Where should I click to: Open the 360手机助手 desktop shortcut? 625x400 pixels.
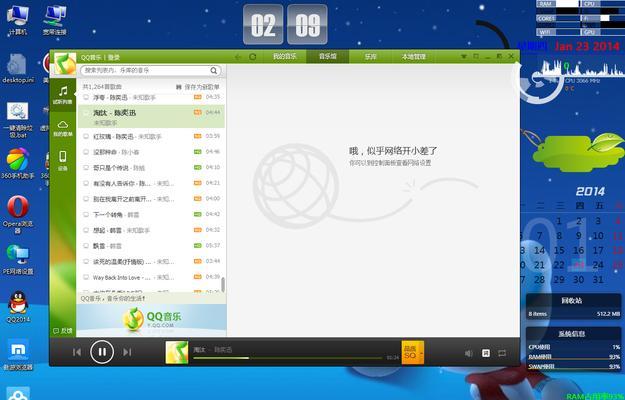(18, 163)
